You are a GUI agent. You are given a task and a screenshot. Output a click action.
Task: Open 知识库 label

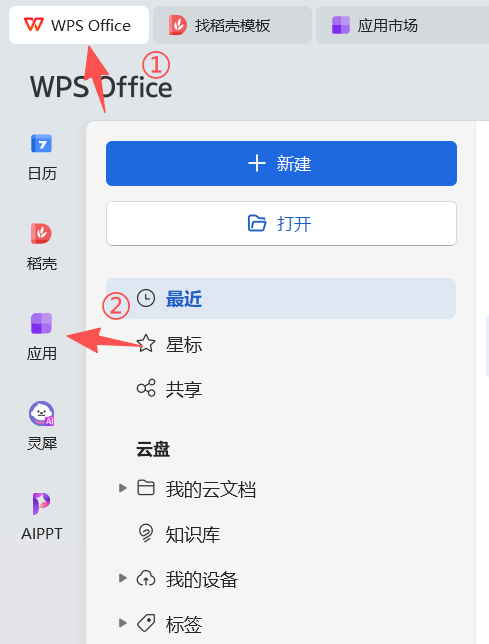point(193,534)
